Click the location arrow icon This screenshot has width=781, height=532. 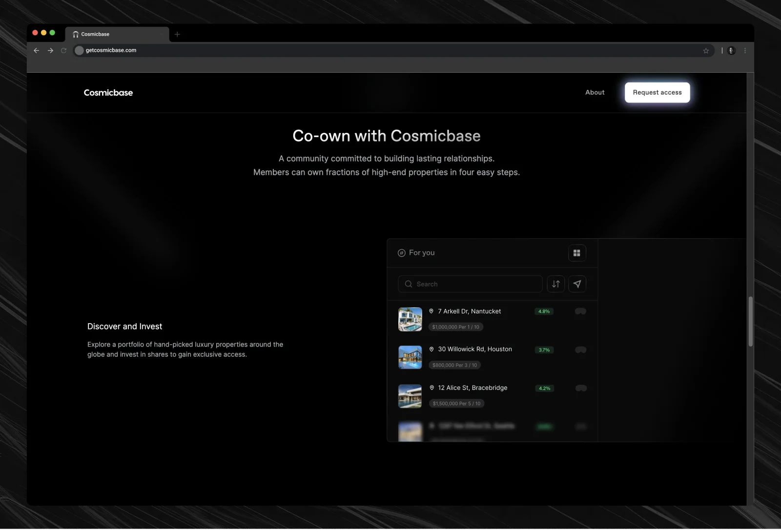(577, 284)
